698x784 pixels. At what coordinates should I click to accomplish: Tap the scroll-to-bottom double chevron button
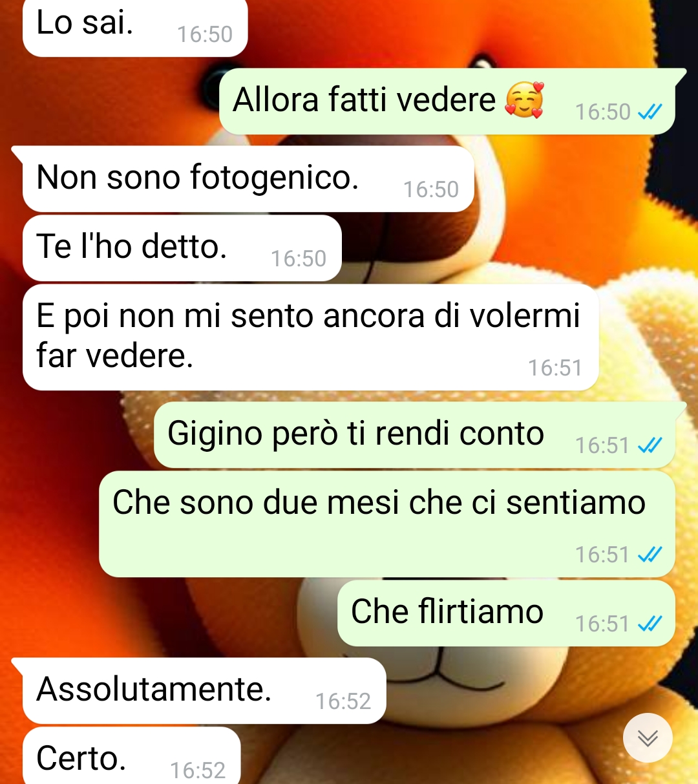pos(648,737)
